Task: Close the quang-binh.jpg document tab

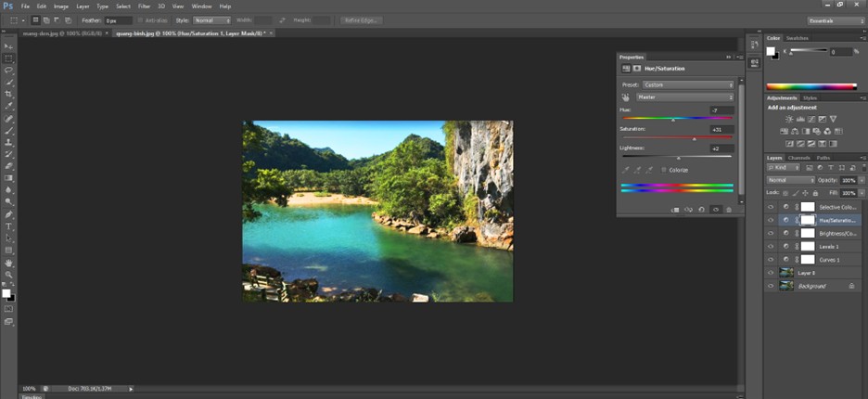Action: pyautogui.click(x=271, y=33)
